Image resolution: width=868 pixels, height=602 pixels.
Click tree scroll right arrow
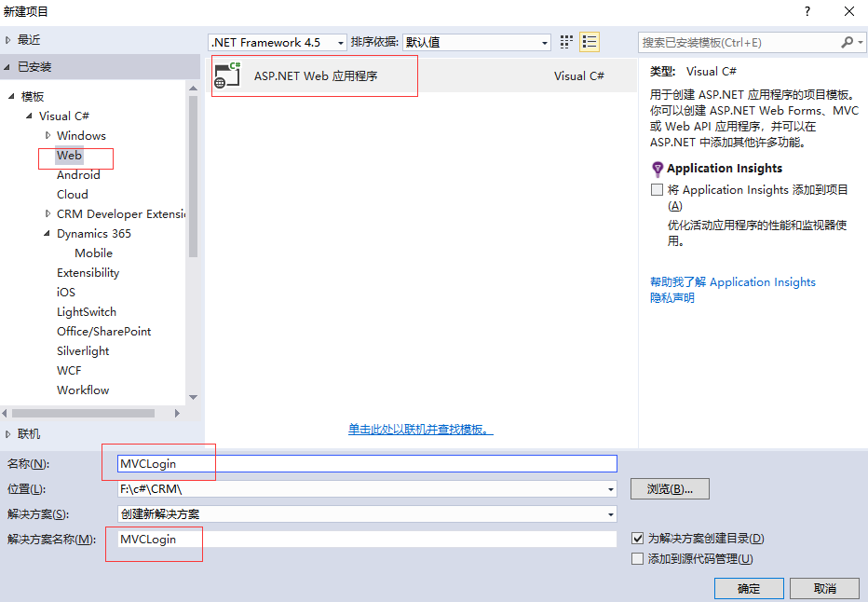click(177, 413)
